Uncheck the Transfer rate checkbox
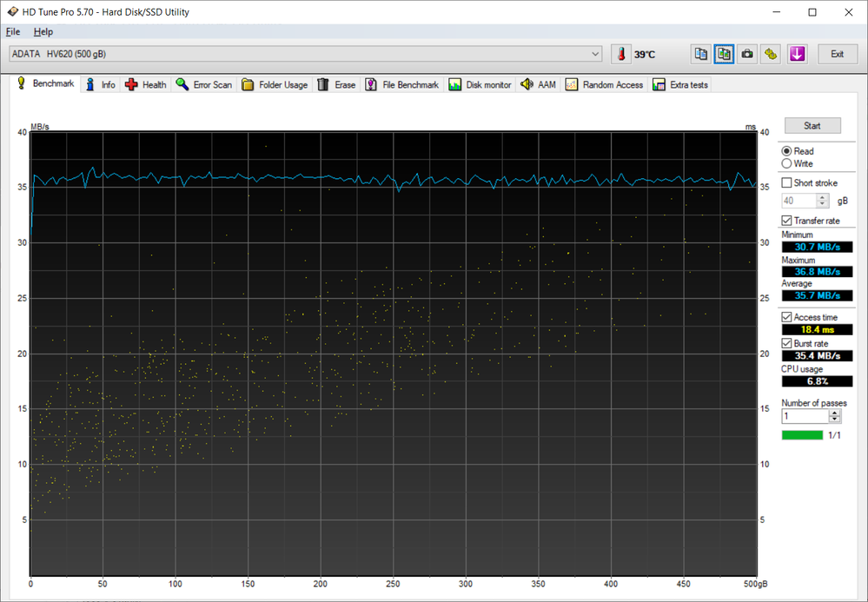868x602 pixels. coord(787,221)
